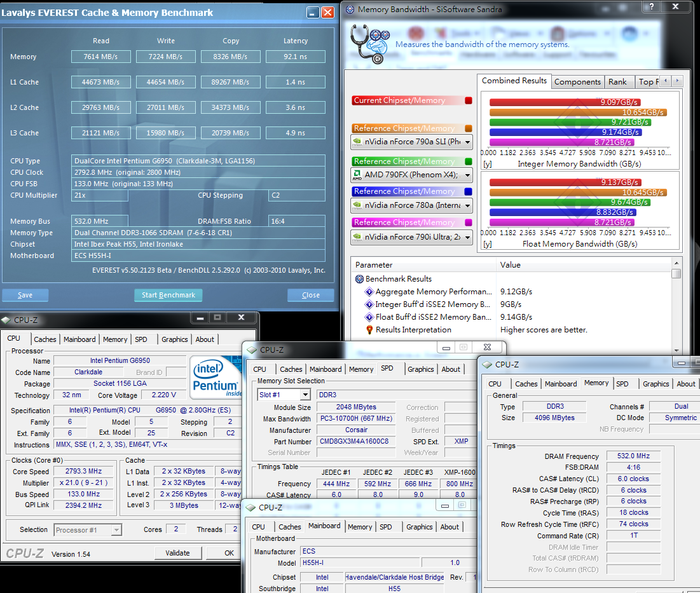This screenshot has width=700, height=593.
Task: Click Start Benchmark in EVEREST
Action: [x=168, y=295]
